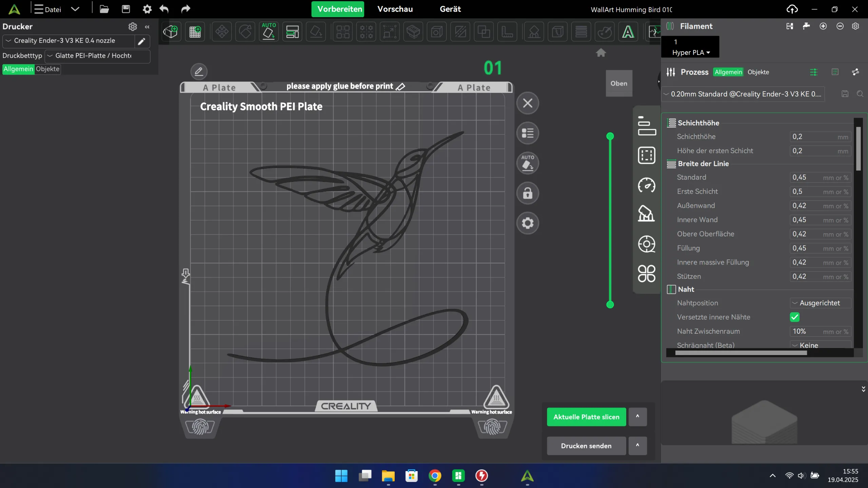
Task: Select the text tool icon
Action: [628, 32]
